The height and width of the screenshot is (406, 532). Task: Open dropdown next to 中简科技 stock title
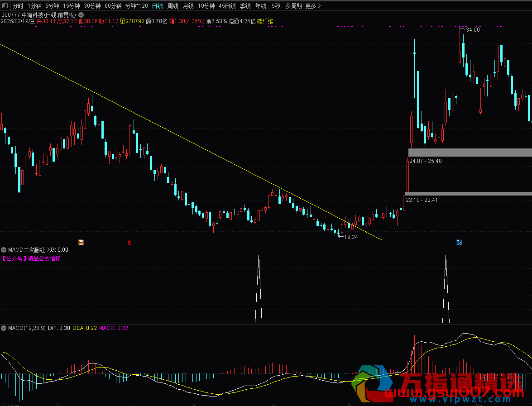pos(81,15)
